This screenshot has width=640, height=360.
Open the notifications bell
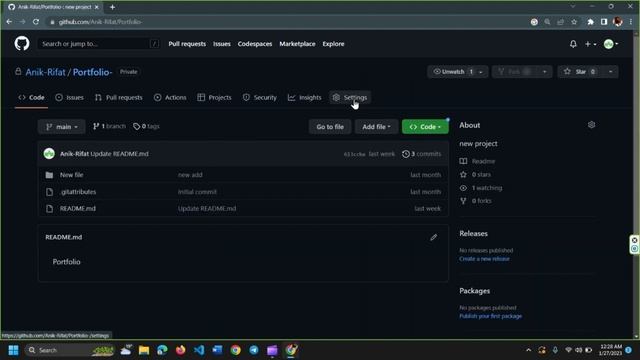coord(573,44)
